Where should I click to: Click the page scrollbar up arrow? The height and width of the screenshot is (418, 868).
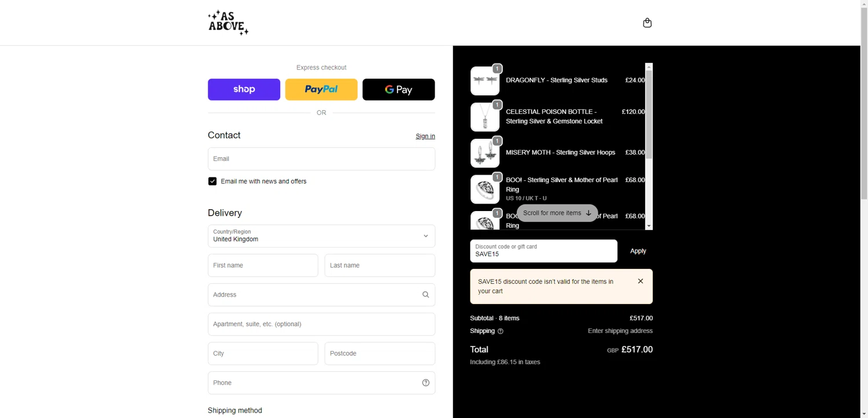864,3
